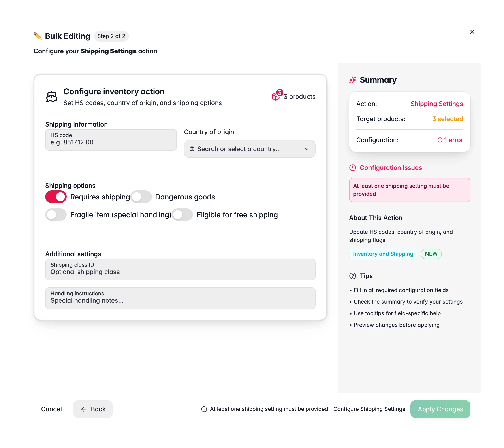The image size is (504, 448).
Task: Enable Eligible for free shipping toggle
Action: click(x=182, y=215)
